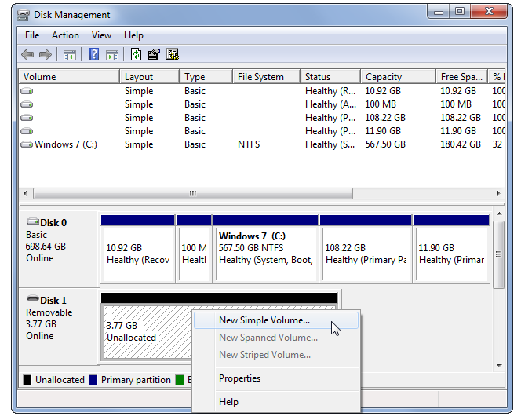Click the 'Primary partition' legend label
Viewport: 521px width, 420px height.
pyautogui.click(x=136, y=380)
